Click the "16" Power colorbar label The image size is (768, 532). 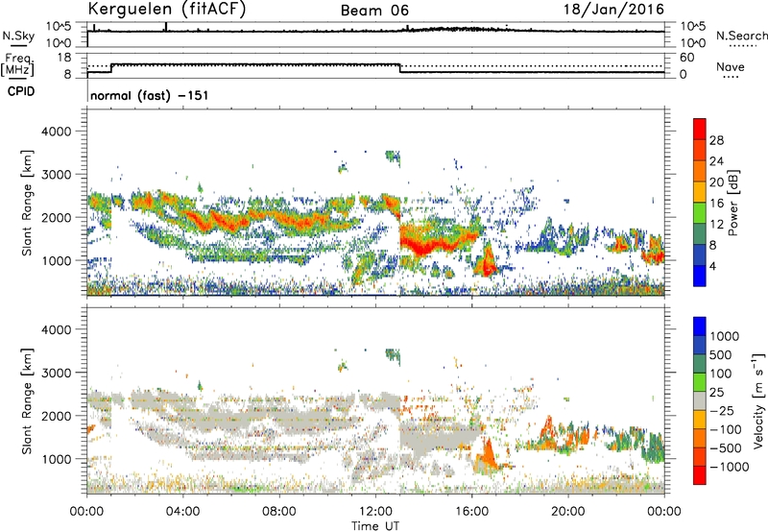[x=716, y=204]
